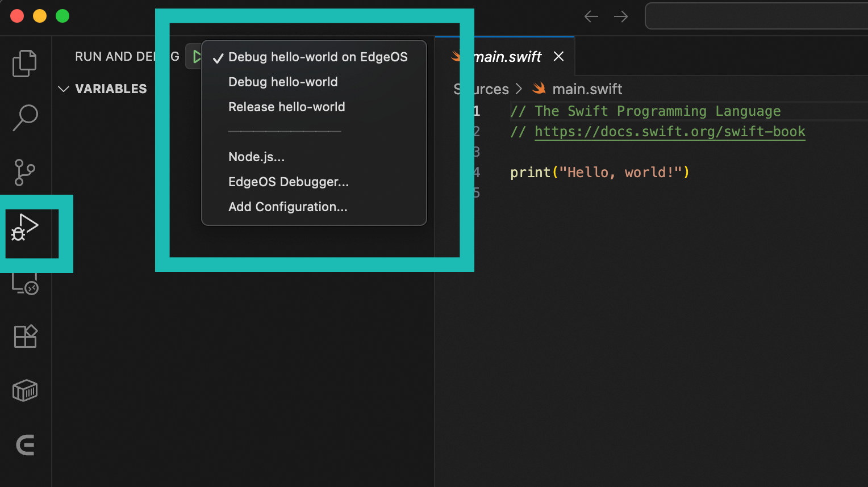Screen dimensions: 868x487
Task: Click the yellow macOS minimize button
Action: click(x=40, y=16)
